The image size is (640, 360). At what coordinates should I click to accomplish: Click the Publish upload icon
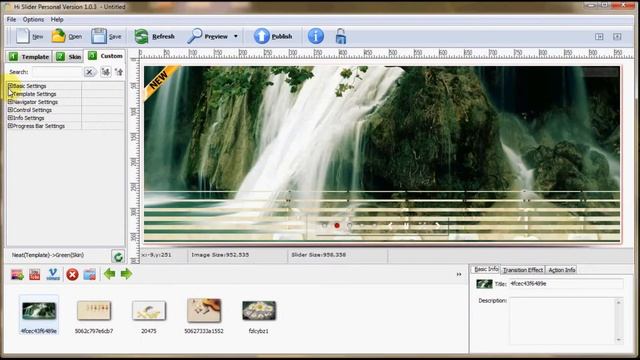(262, 36)
